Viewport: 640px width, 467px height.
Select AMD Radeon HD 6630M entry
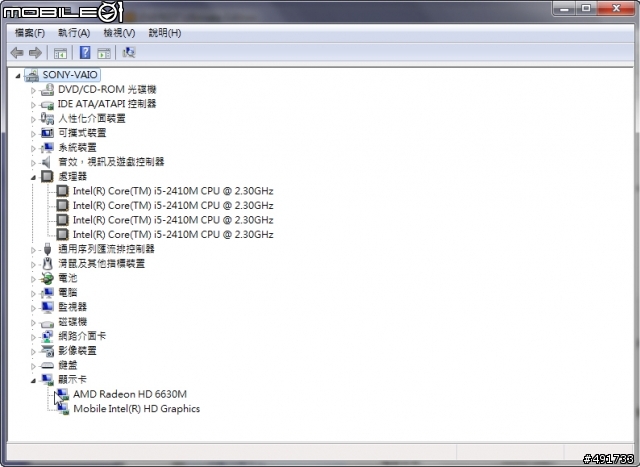click(x=130, y=394)
